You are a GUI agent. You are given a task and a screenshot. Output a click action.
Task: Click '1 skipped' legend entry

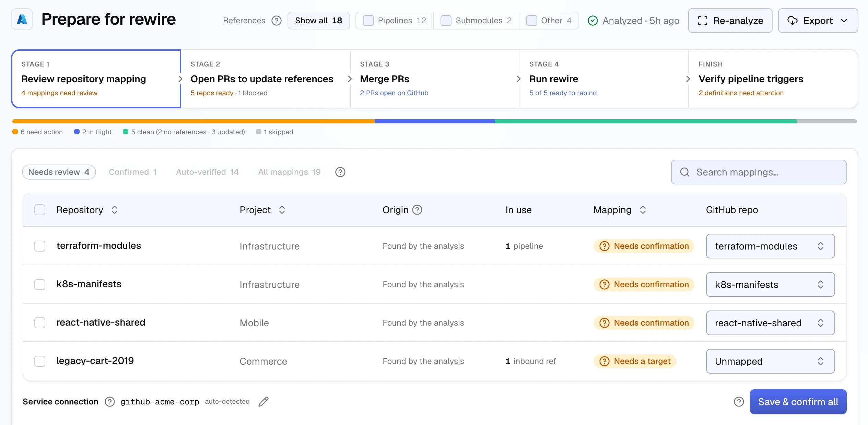click(274, 132)
